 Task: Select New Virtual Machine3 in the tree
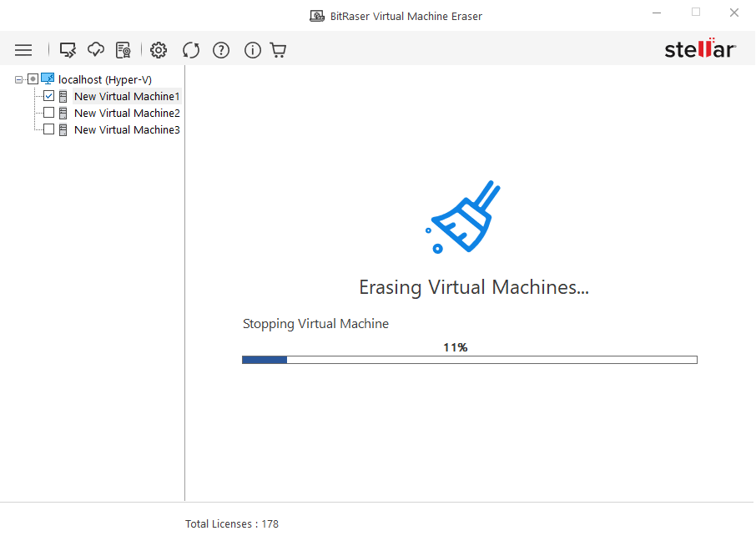pyautogui.click(x=127, y=129)
